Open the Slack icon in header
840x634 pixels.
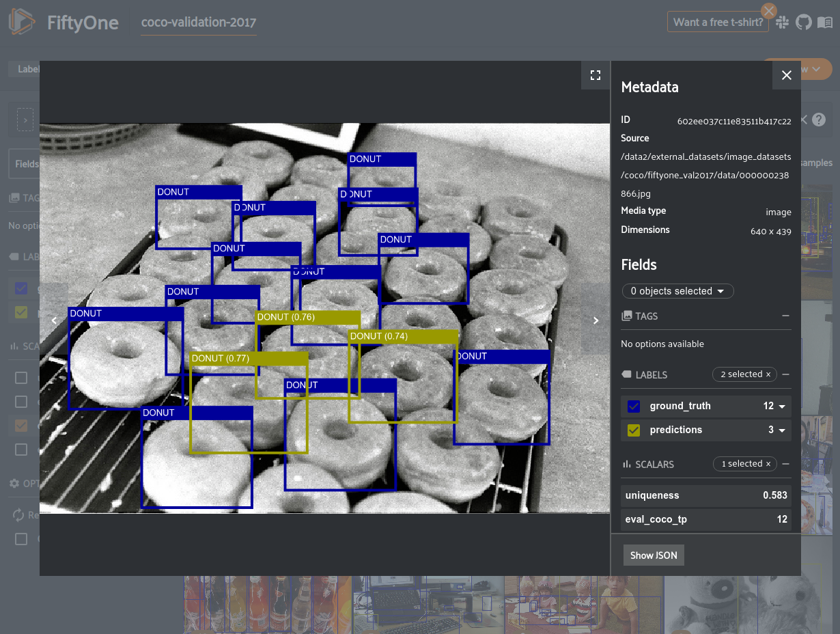(783, 23)
